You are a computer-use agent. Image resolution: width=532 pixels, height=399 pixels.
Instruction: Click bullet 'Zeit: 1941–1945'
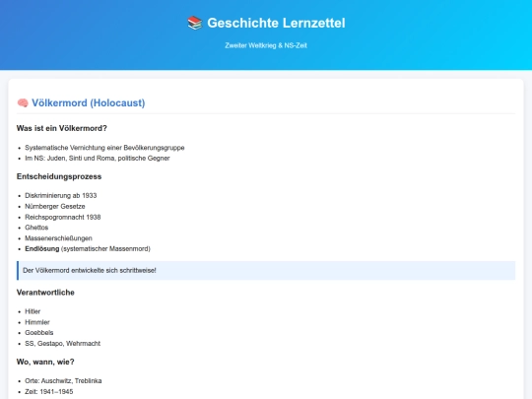49,391
